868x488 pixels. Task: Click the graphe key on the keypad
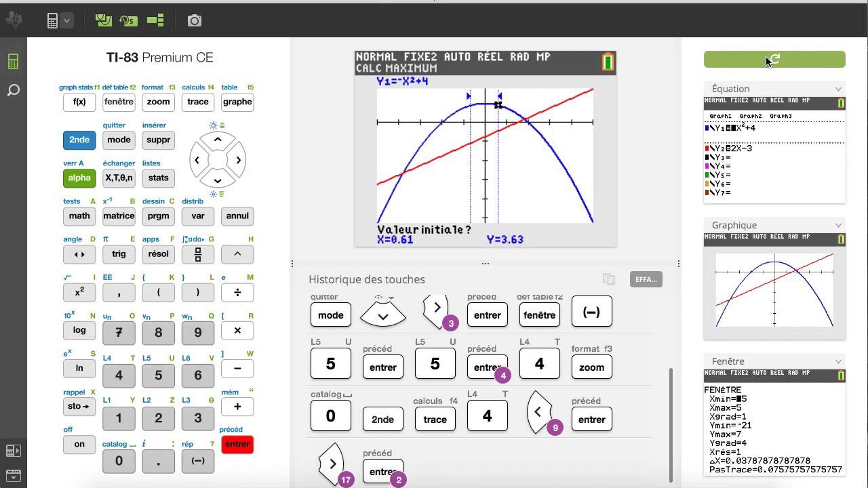[237, 102]
